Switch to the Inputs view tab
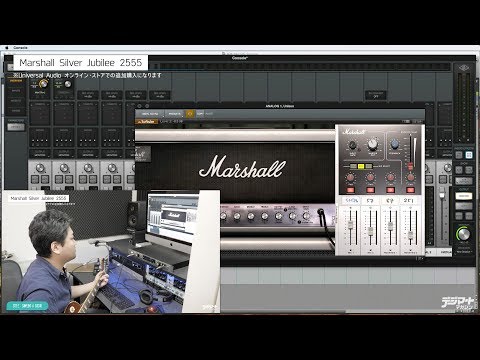Image resolution: width=480 pixels, height=360 pixels. click(x=16, y=91)
